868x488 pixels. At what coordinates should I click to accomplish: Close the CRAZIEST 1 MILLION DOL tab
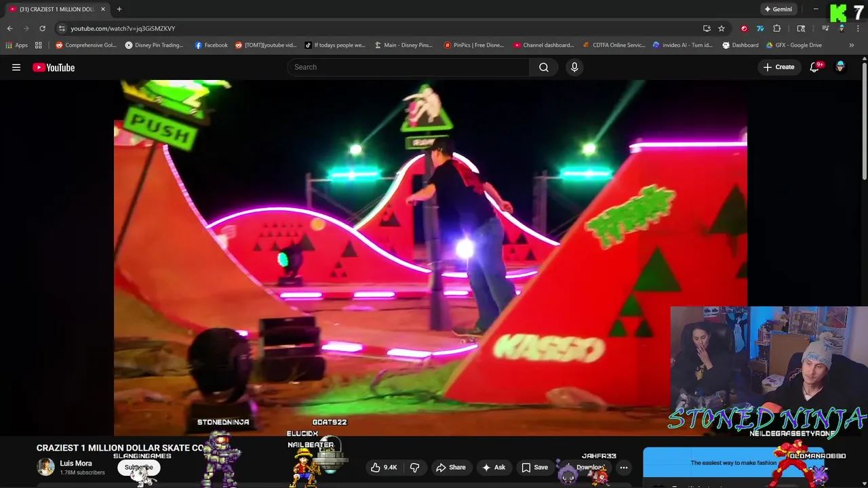click(x=103, y=9)
